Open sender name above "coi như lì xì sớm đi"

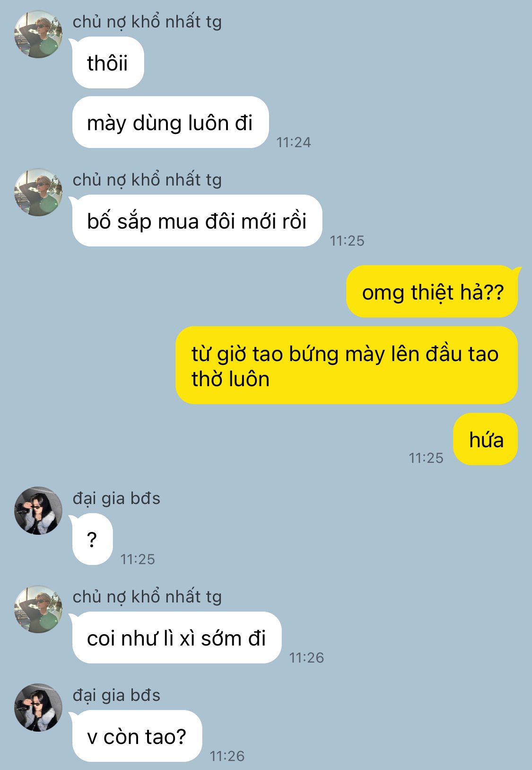tap(147, 597)
